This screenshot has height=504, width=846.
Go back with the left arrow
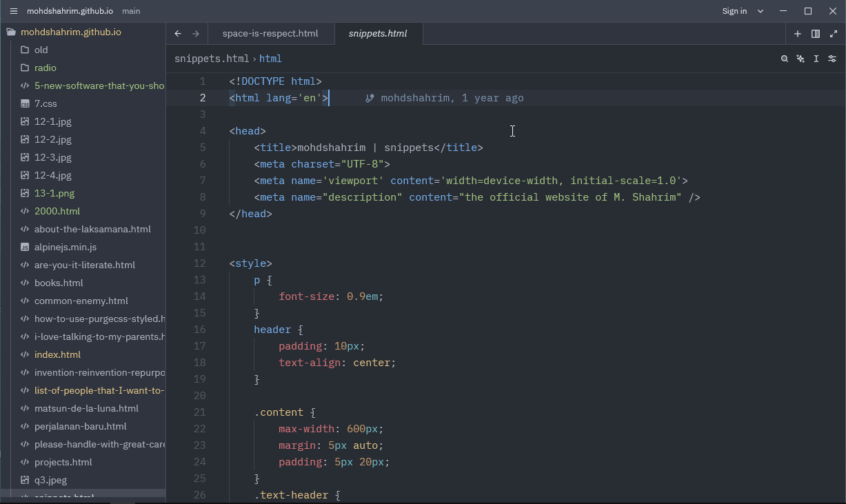point(178,33)
